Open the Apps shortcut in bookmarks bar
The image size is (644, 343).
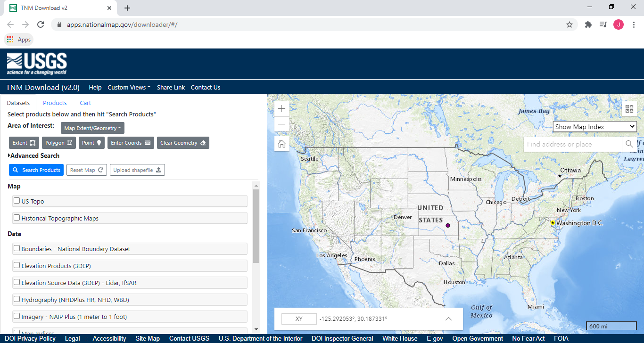19,40
